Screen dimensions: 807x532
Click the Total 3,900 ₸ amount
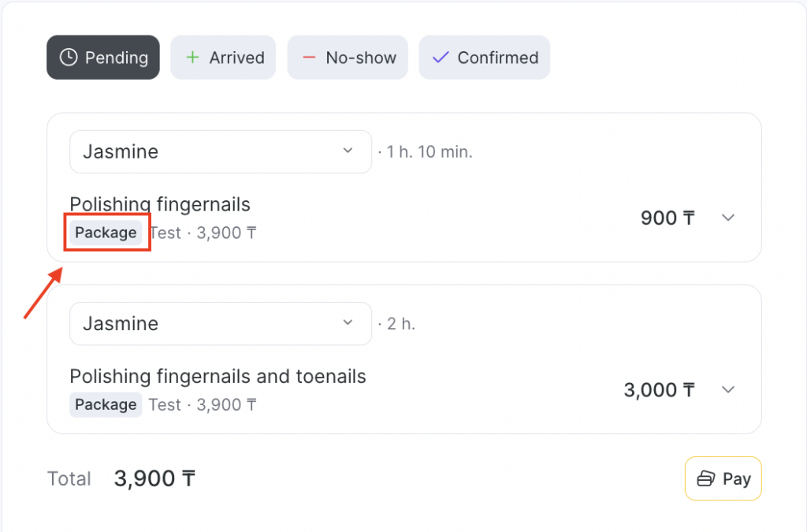pos(154,478)
